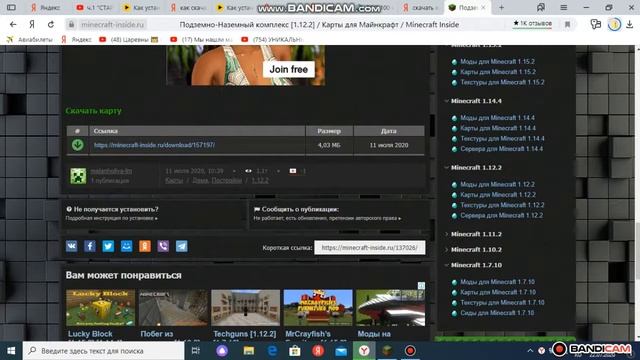
Task: Reload the page
Action: click(51, 24)
